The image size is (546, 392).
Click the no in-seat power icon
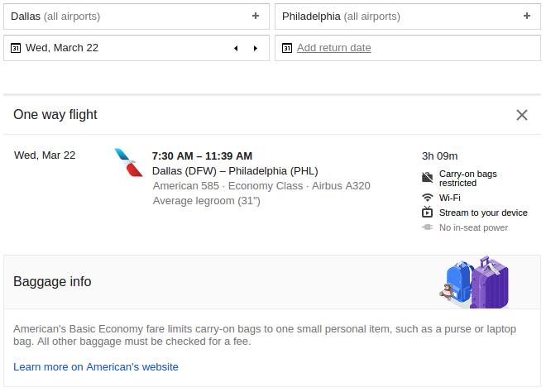point(428,227)
